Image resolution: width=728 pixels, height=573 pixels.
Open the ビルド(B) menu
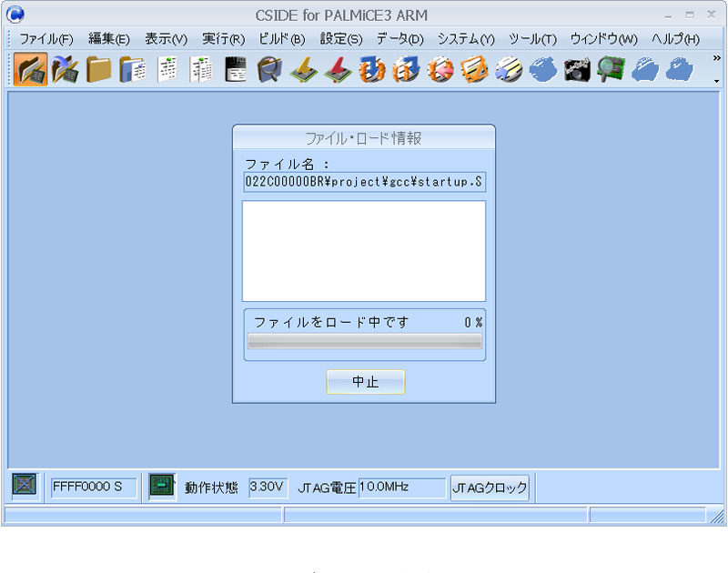[282, 39]
